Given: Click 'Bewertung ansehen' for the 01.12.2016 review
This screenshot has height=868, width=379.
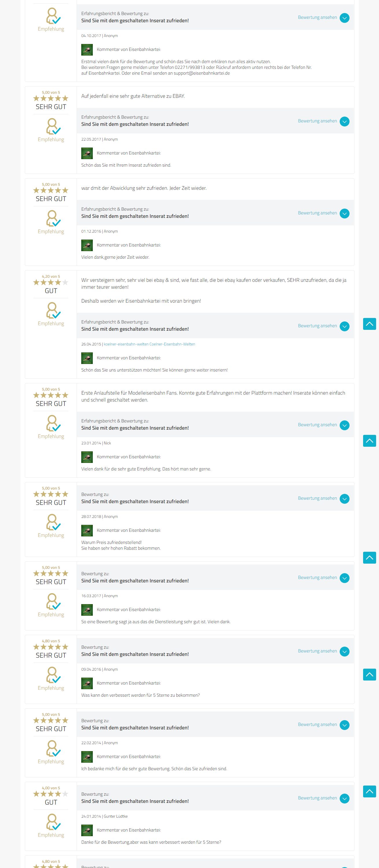Looking at the screenshot, I should coord(317,213).
